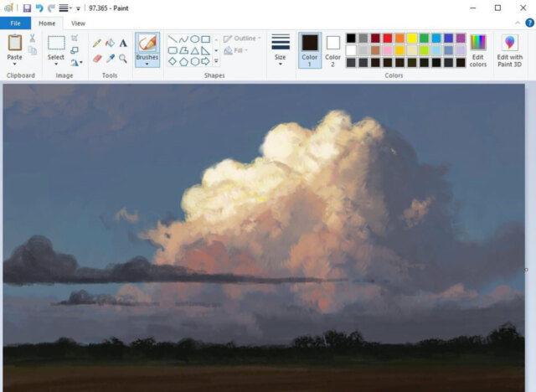Pick the orange color swatch
This screenshot has width=536, height=392.
tap(399, 38)
